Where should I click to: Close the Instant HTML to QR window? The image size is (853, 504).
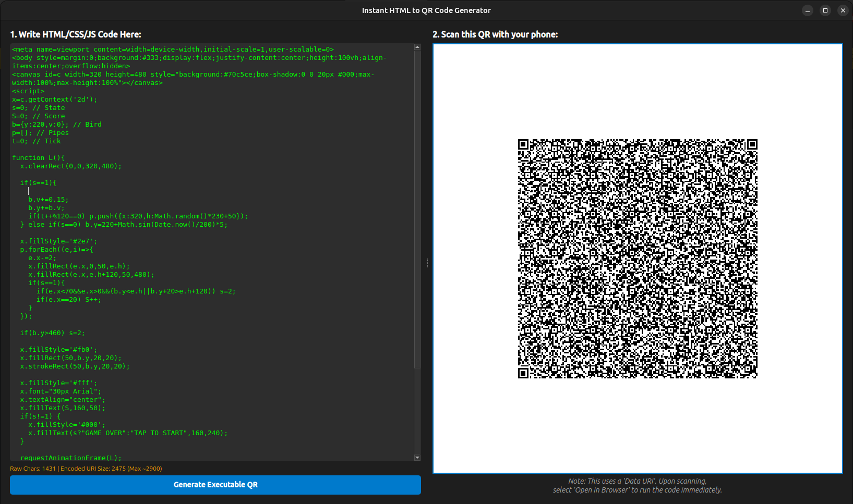(843, 10)
